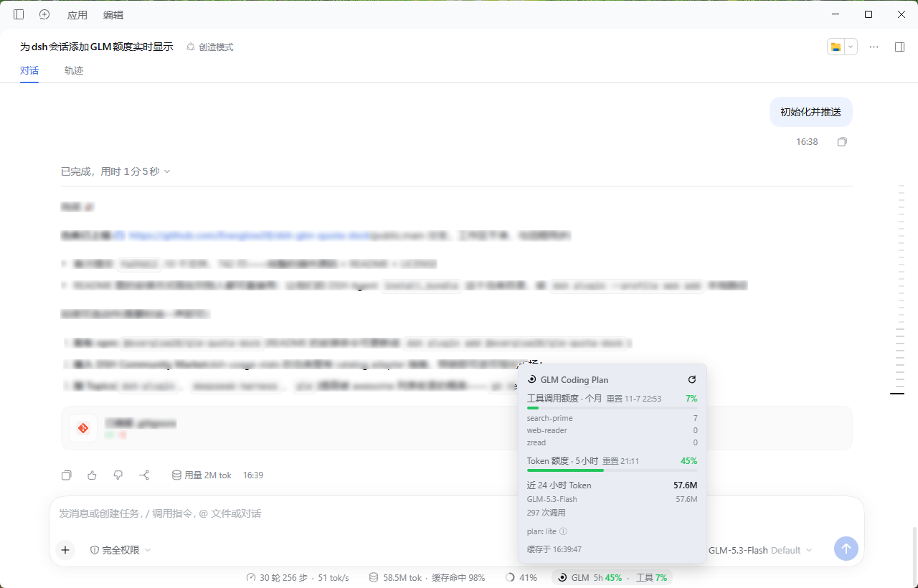Toggle the left sidebar panel icon

point(19,14)
